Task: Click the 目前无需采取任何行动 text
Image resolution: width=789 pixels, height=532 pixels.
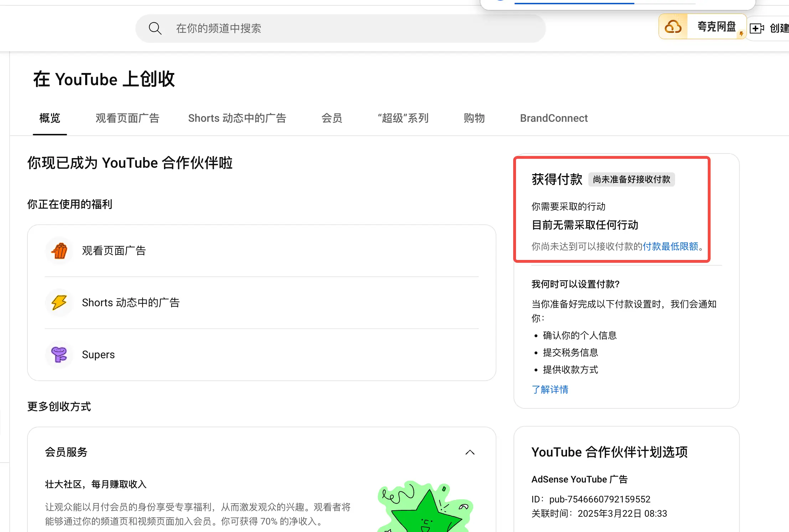Action: [x=585, y=225]
